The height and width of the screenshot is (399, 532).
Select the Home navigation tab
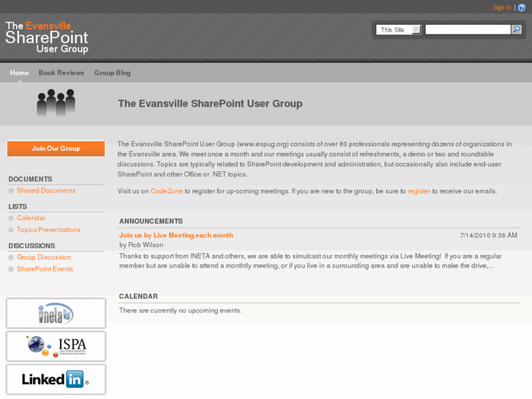[x=19, y=72]
